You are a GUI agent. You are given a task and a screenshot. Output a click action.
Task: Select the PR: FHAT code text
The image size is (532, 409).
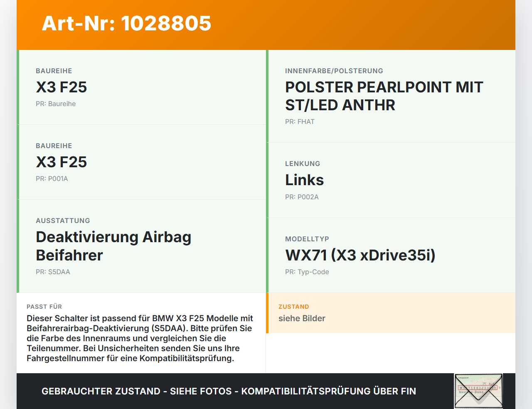point(300,122)
